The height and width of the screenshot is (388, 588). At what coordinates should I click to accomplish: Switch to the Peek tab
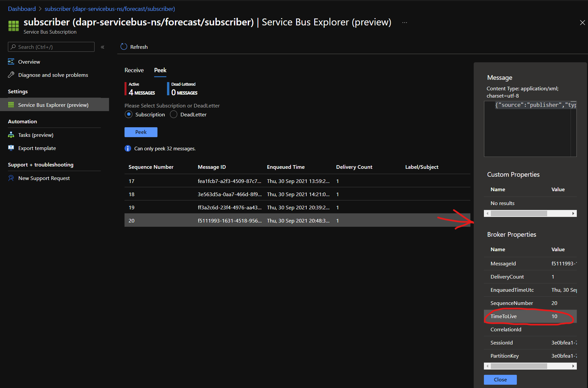pyautogui.click(x=160, y=70)
